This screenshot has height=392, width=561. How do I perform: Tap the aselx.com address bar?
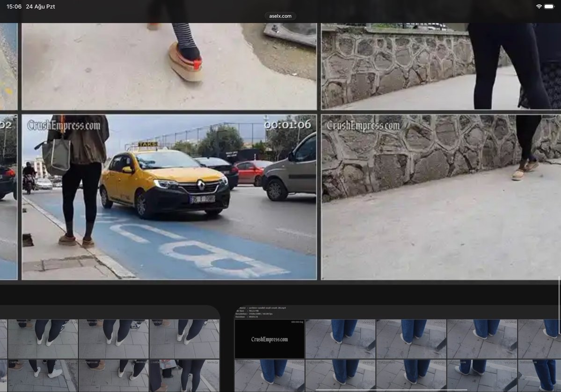(280, 16)
